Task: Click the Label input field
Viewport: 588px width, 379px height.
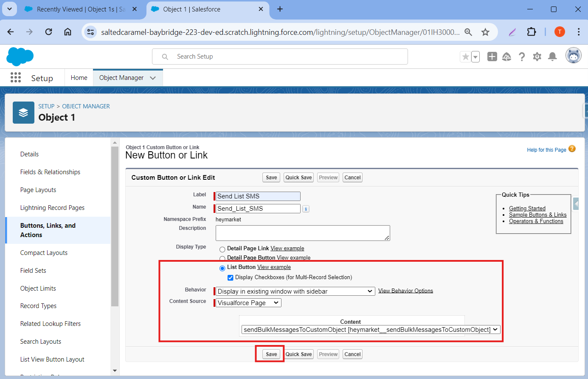Action: pyautogui.click(x=258, y=196)
